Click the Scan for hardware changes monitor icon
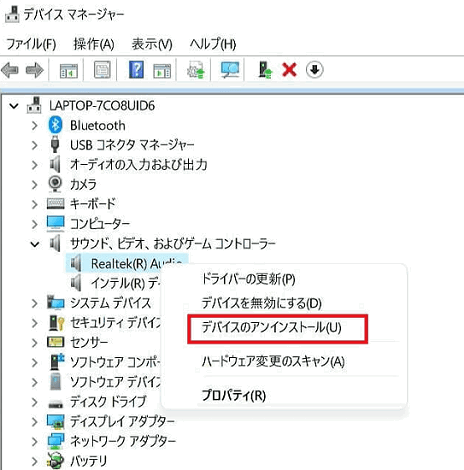Viewport: 464px width, 470px height. [x=230, y=70]
